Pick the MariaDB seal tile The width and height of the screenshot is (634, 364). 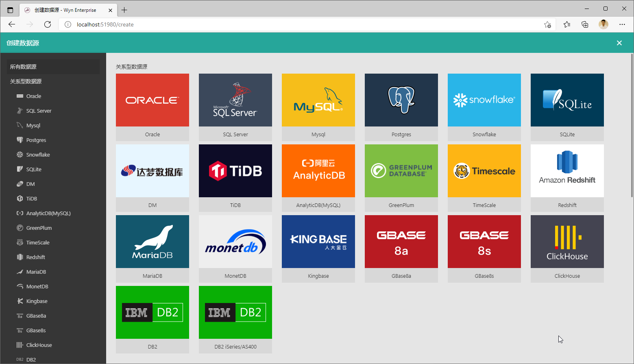coord(153,248)
